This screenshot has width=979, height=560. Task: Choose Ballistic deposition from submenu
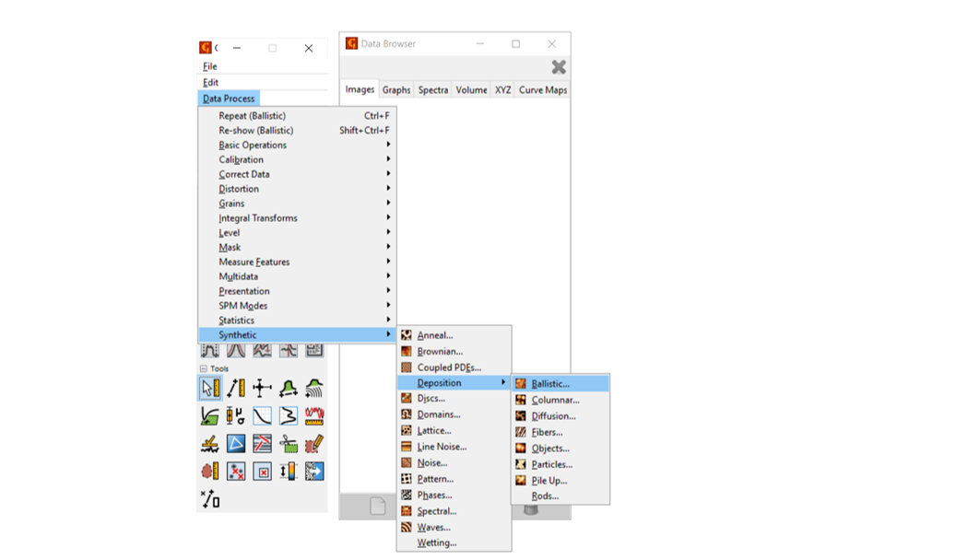tap(550, 383)
